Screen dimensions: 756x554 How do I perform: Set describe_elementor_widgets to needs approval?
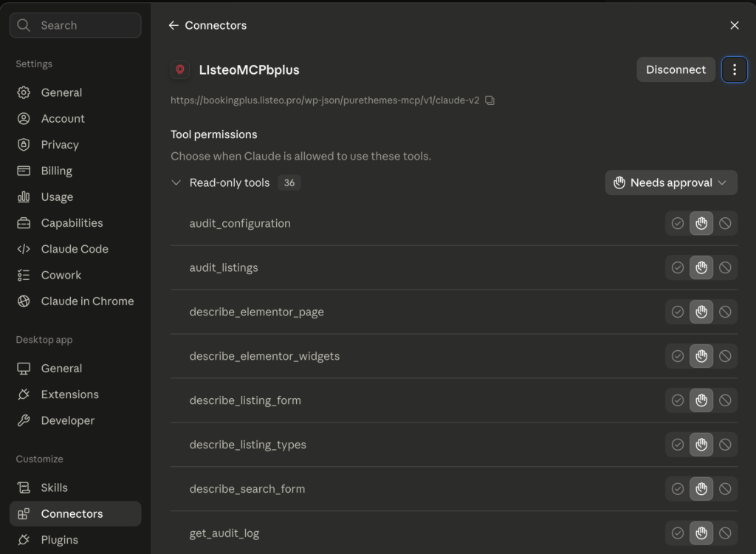click(x=701, y=356)
